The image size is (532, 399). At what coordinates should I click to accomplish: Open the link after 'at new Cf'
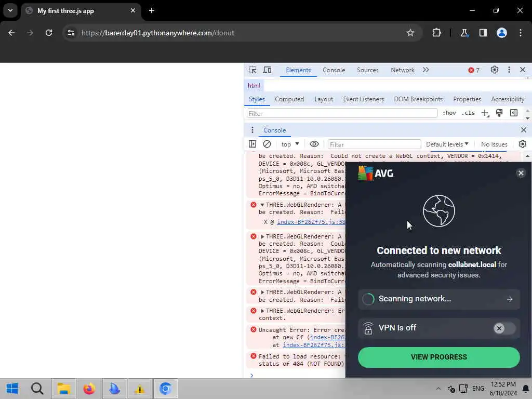click(327, 337)
